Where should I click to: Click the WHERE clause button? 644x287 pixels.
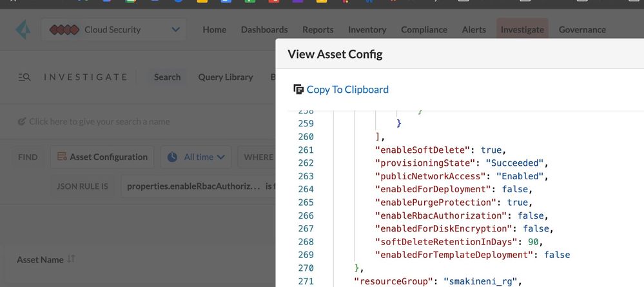258,157
